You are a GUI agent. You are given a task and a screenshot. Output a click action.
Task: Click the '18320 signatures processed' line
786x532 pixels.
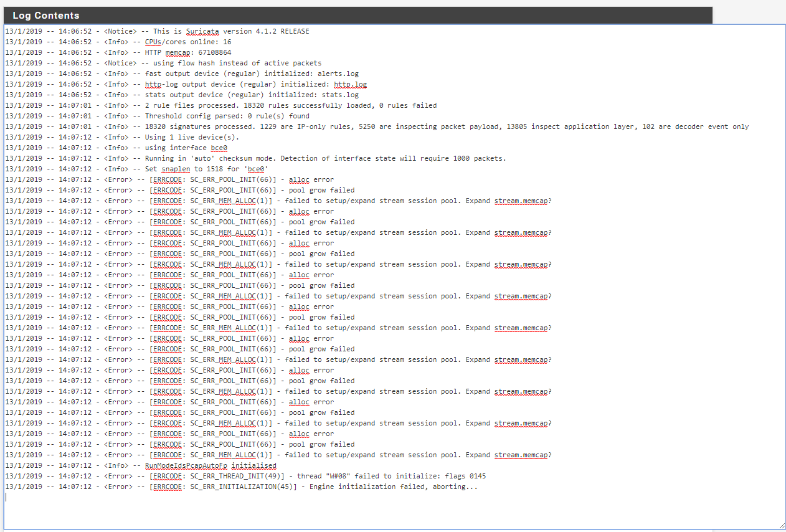click(x=377, y=126)
